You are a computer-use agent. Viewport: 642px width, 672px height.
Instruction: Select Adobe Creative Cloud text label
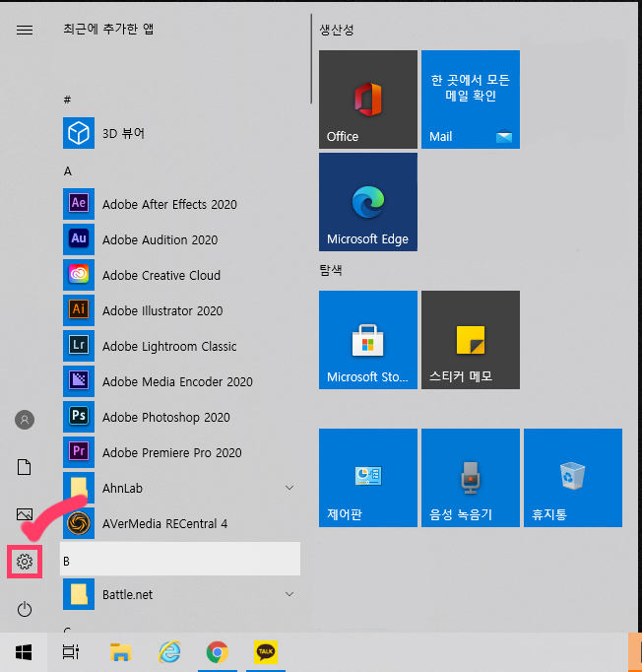tap(161, 275)
